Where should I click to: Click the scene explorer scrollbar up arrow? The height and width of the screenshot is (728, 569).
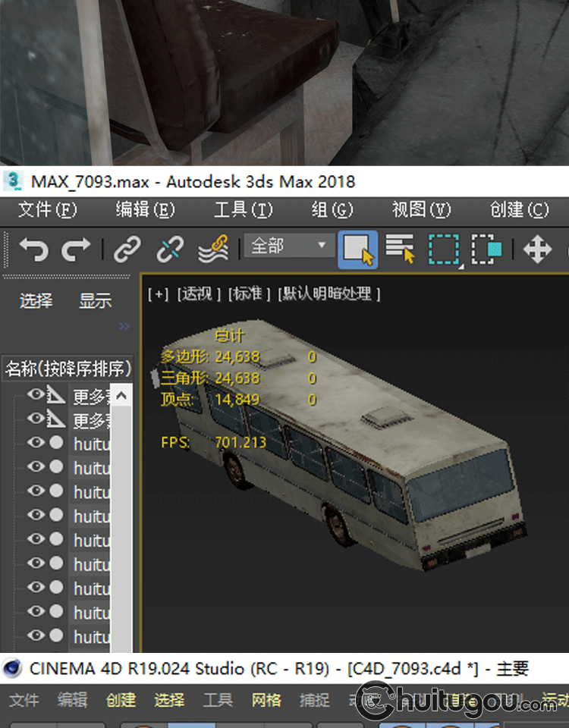pyautogui.click(x=121, y=396)
